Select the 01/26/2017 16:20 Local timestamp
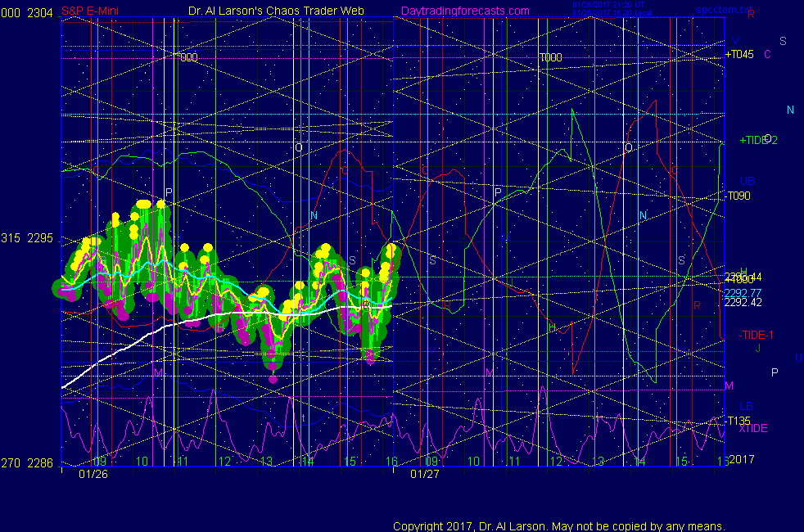 click(612, 13)
